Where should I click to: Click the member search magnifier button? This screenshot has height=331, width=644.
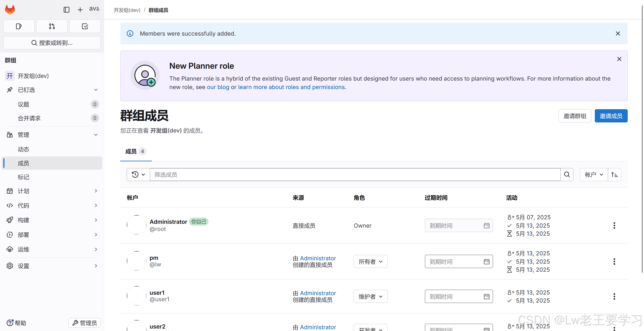(x=567, y=175)
